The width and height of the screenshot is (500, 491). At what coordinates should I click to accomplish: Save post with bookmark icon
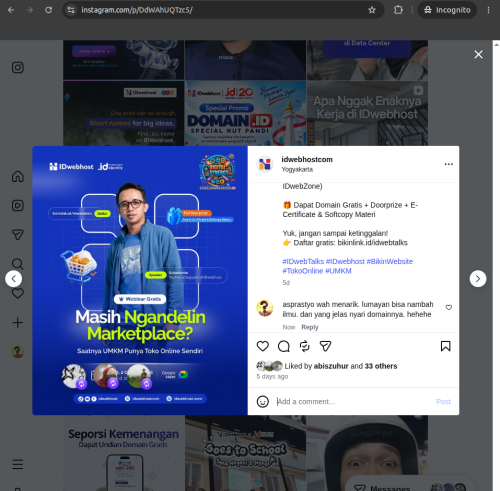pos(446,346)
